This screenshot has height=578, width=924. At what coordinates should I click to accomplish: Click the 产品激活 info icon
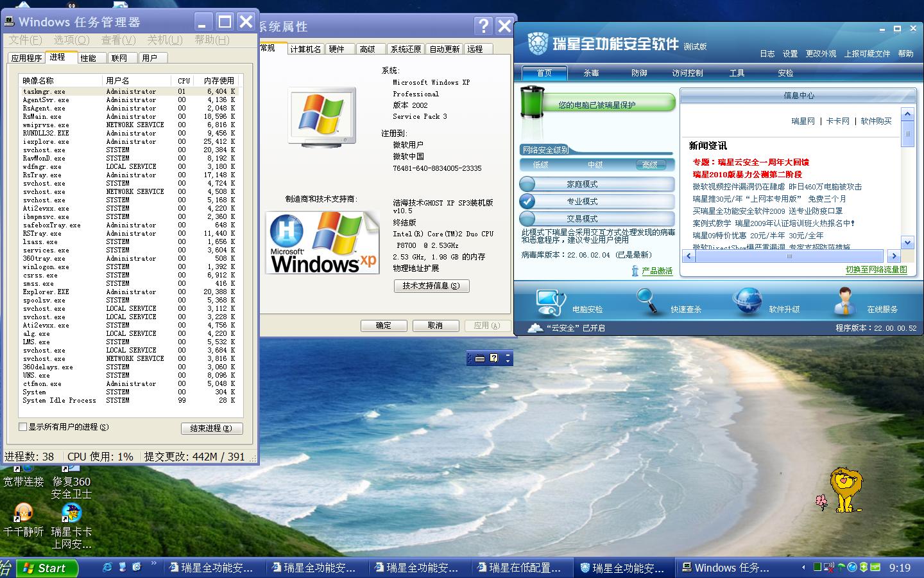[635, 271]
